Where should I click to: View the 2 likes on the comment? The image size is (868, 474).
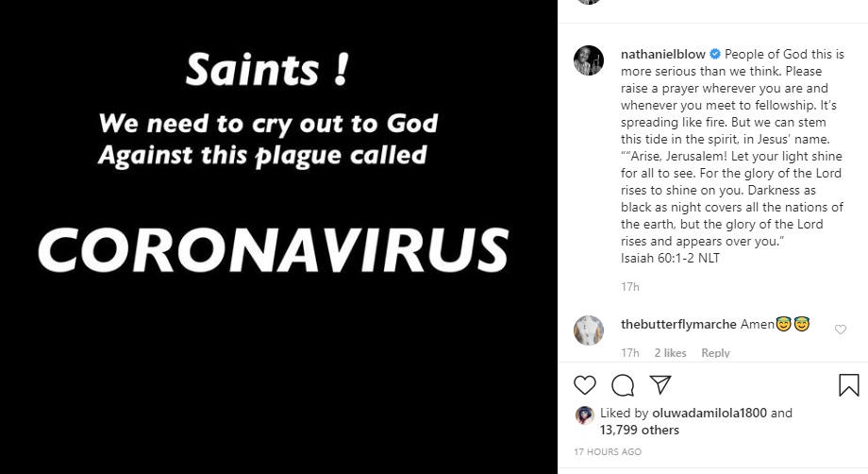tap(670, 353)
